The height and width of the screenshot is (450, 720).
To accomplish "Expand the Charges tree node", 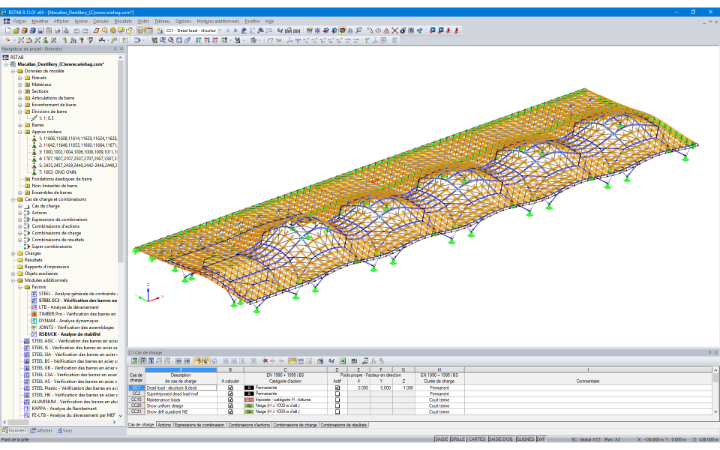I will pyautogui.click(x=13, y=253).
